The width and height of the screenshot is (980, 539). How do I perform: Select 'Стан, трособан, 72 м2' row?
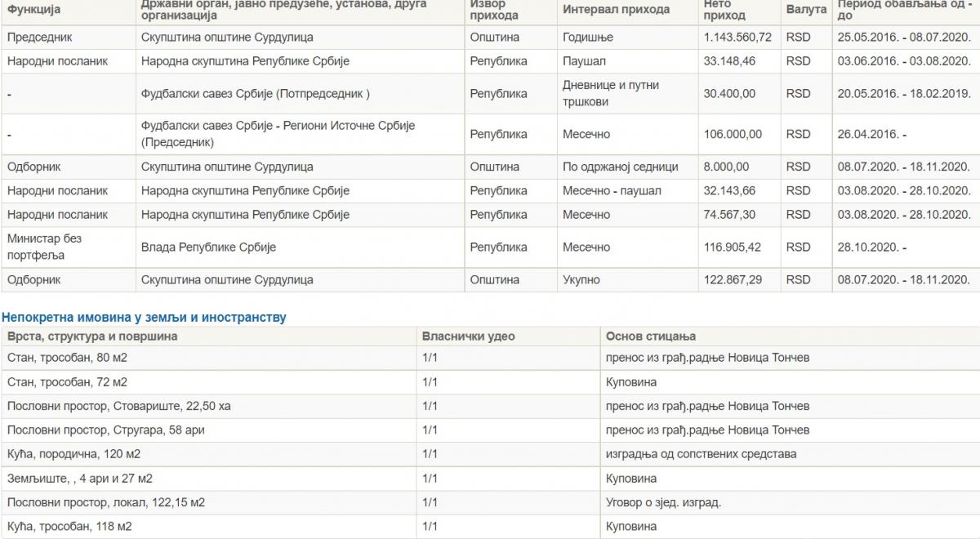[x=490, y=382]
